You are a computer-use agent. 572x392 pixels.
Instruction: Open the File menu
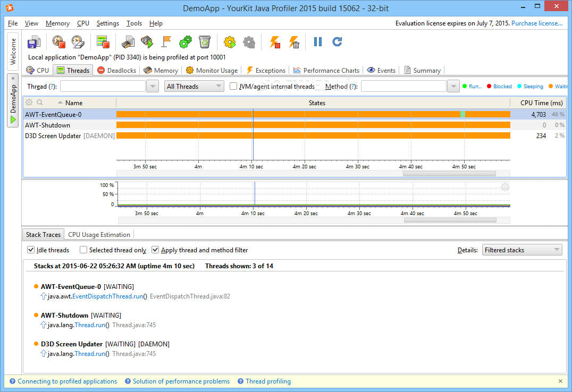(x=13, y=23)
